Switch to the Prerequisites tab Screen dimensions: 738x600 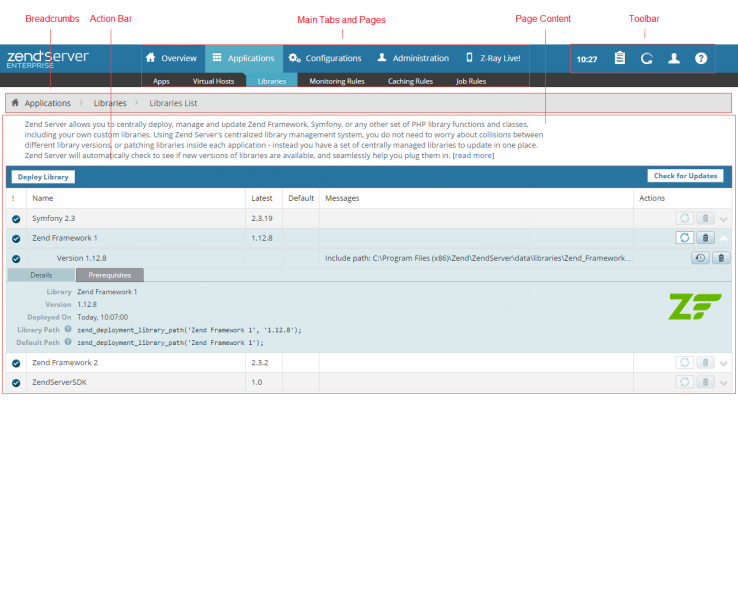pos(109,275)
